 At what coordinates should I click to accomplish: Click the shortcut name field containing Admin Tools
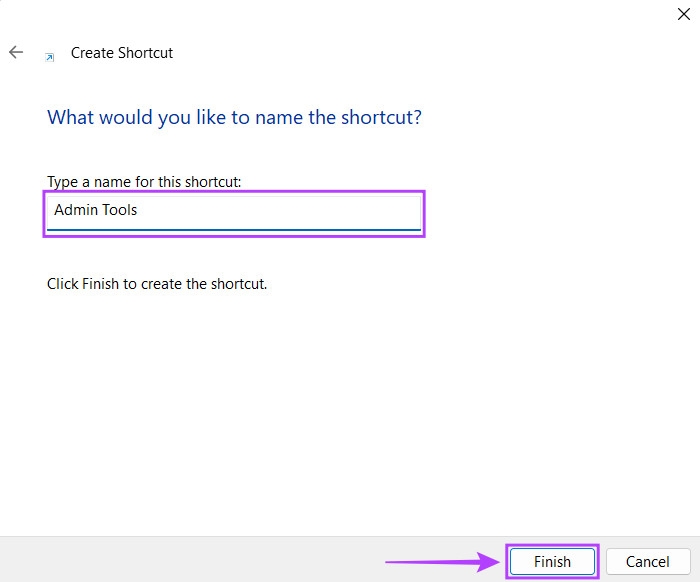(x=234, y=213)
